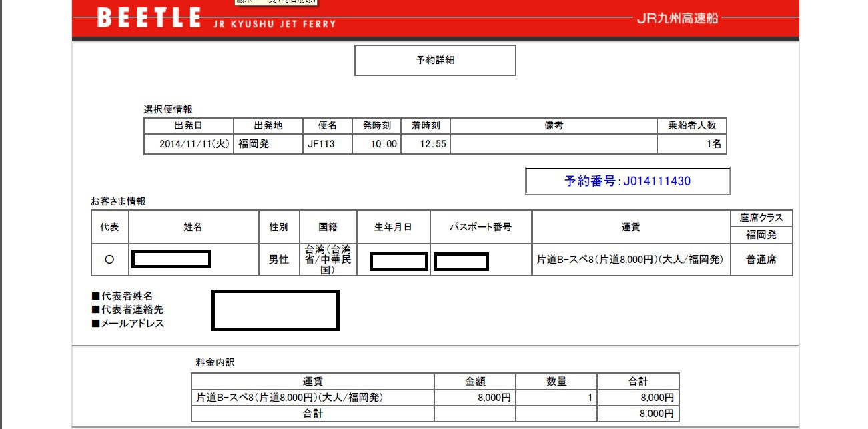Click the 料金内訳 section label
868x429 pixels.
point(215,363)
